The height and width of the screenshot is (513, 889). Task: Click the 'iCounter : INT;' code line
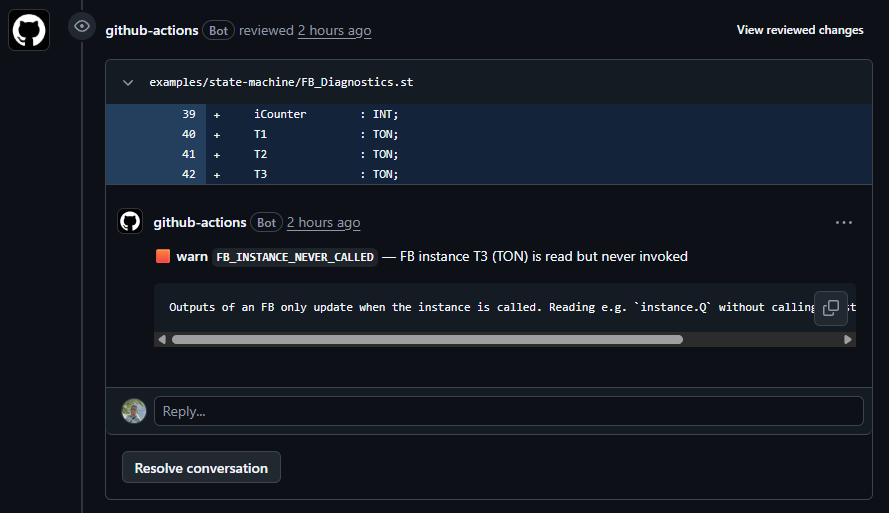[x=326, y=115]
